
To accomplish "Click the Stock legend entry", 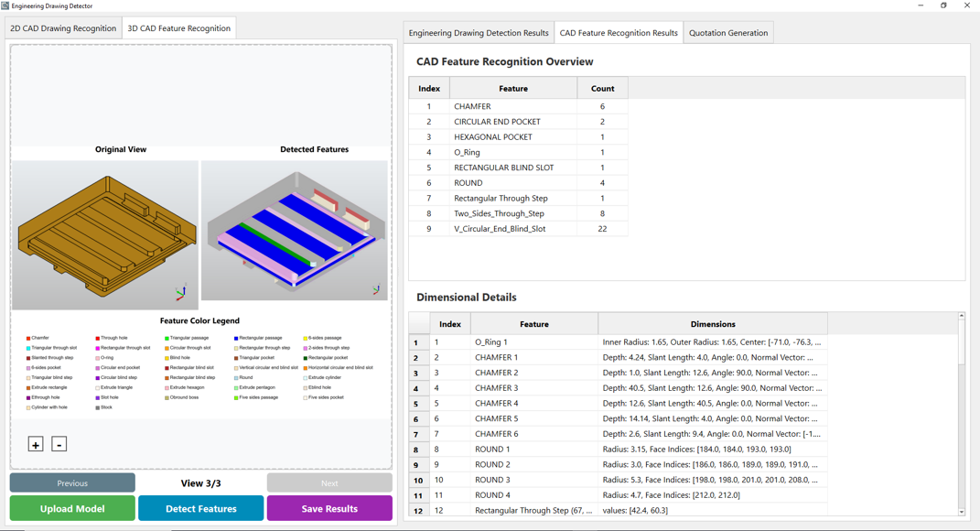I will coord(103,407).
